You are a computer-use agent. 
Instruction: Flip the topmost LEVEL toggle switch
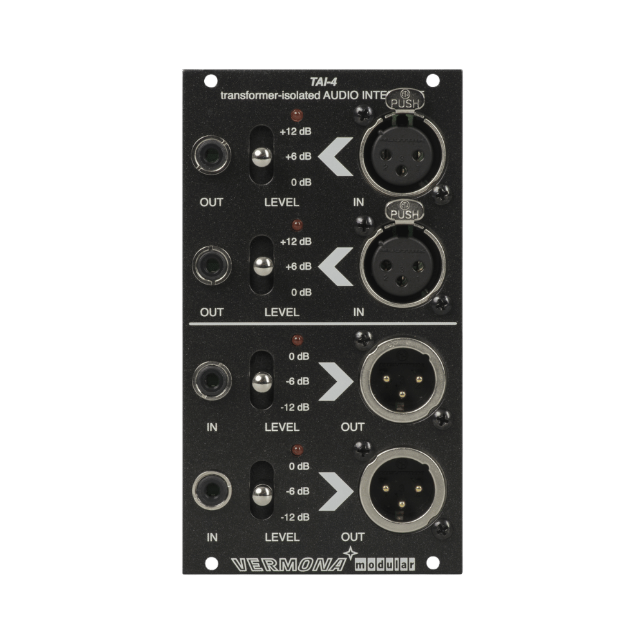pyautogui.click(x=261, y=156)
